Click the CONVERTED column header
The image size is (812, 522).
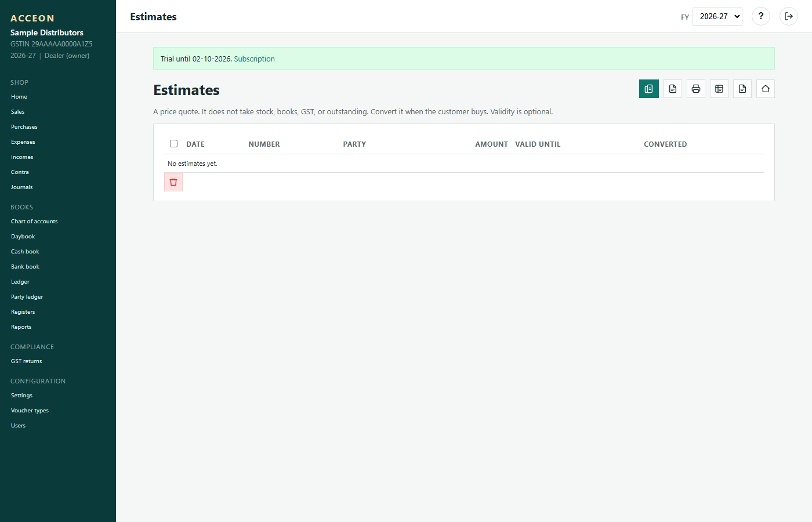(665, 144)
